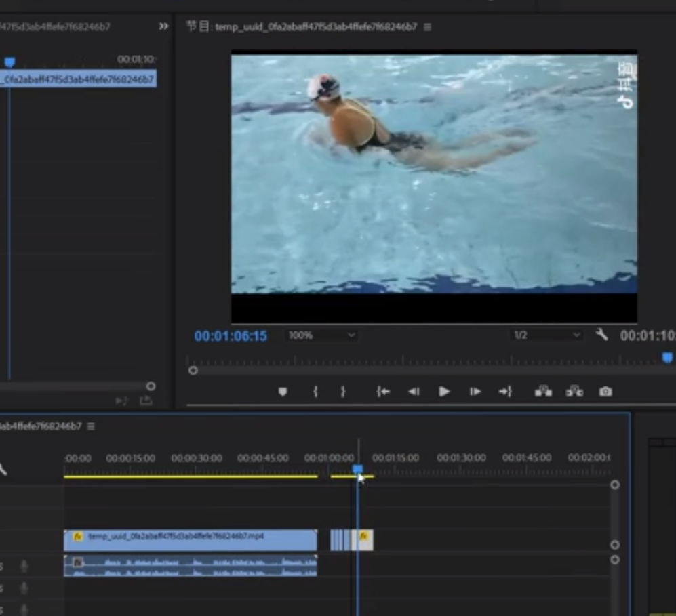Image resolution: width=676 pixels, height=616 pixels.
Task: Click the Lift button
Action: (x=543, y=392)
